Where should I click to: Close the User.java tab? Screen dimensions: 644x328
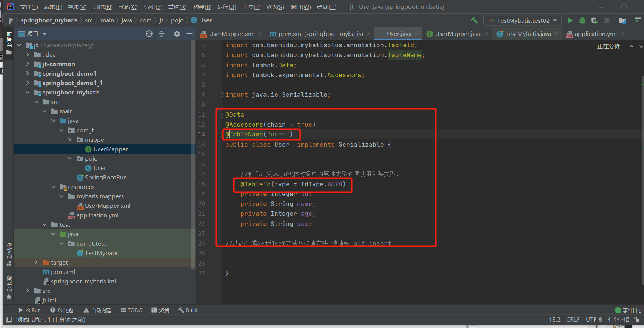point(417,34)
